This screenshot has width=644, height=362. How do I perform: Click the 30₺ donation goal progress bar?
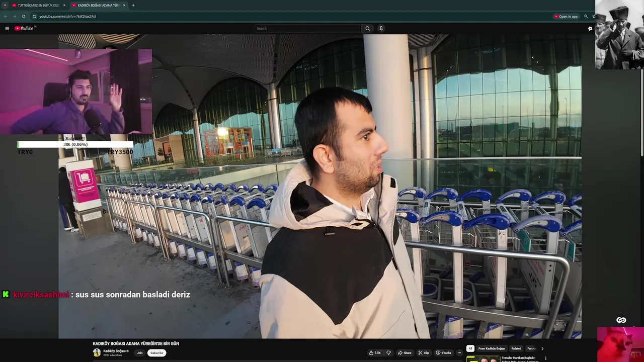[x=75, y=144]
